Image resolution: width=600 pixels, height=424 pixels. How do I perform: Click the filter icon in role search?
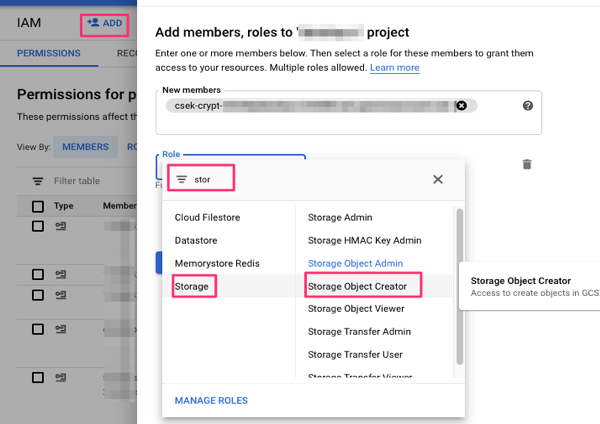(x=181, y=180)
